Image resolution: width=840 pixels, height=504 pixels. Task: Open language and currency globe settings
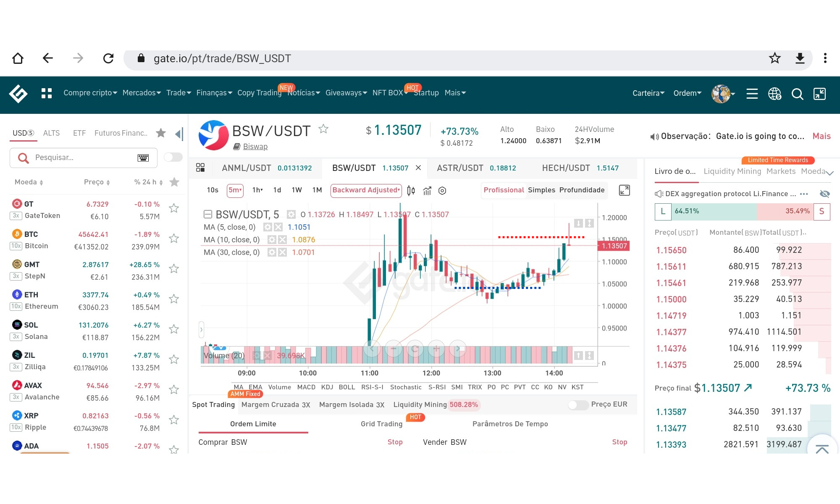point(774,94)
